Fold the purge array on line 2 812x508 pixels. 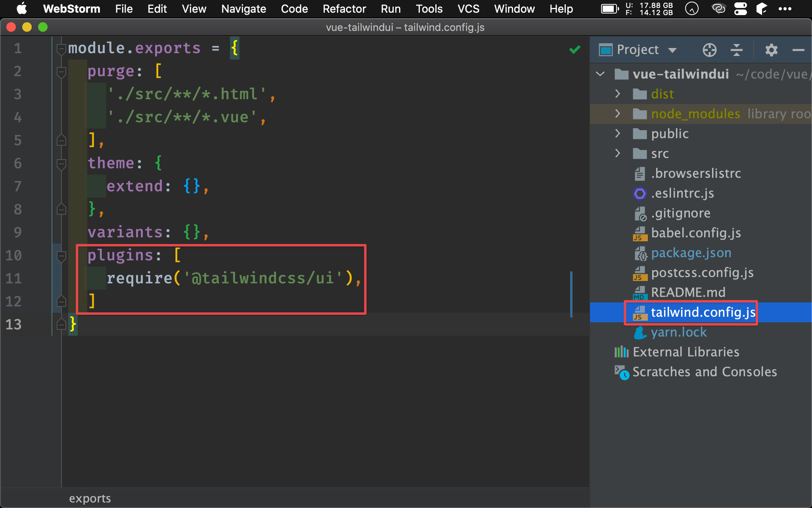(x=61, y=72)
